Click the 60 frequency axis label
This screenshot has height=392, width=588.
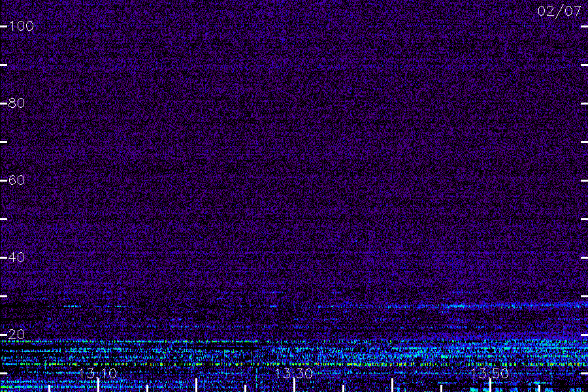click(16, 180)
